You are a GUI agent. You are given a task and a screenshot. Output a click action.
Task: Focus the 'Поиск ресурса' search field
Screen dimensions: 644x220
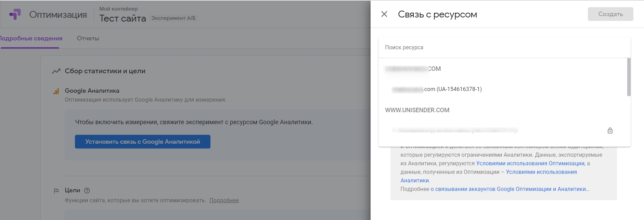(x=504, y=48)
